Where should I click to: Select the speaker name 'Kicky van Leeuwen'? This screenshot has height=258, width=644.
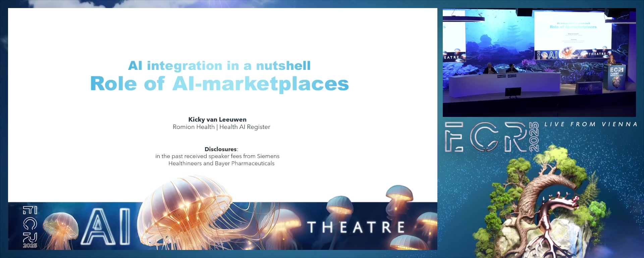pyautogui.click(x=217, y=119)
